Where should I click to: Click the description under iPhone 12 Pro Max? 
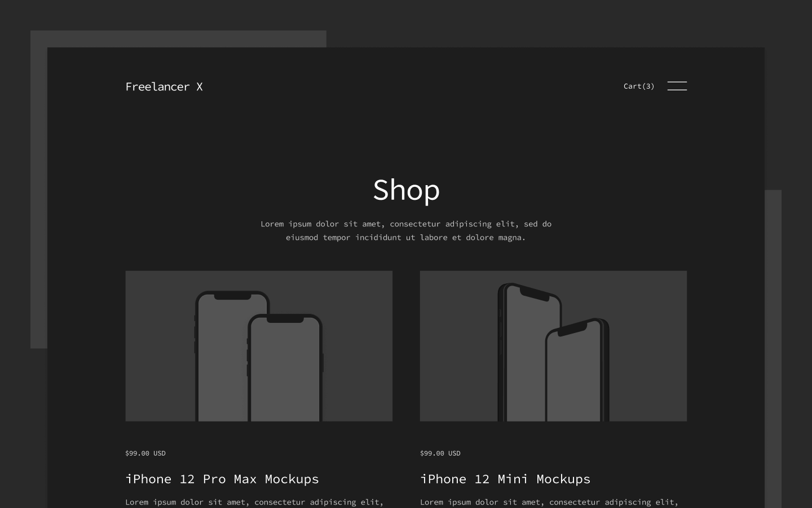(x=254, y=502)
